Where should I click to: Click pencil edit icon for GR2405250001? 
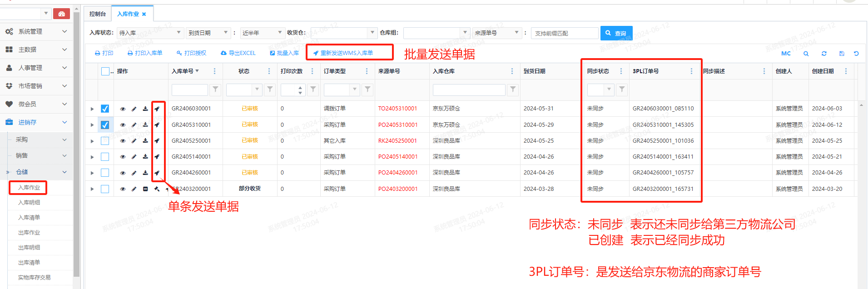(134, 141)
